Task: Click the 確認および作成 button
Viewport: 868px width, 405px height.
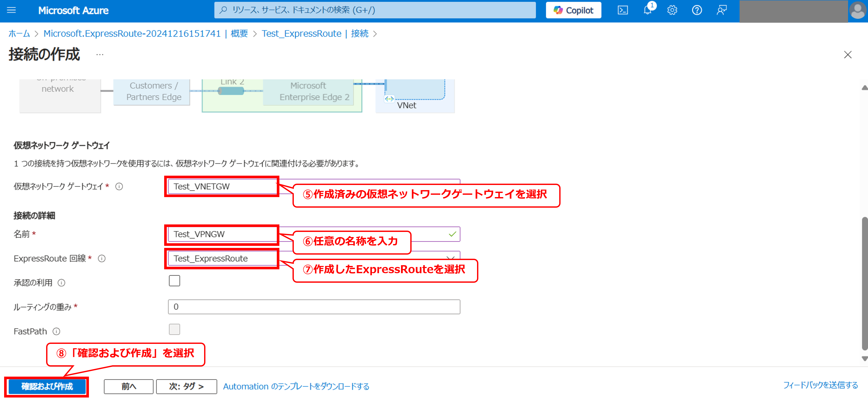Action: pos(47,386)
